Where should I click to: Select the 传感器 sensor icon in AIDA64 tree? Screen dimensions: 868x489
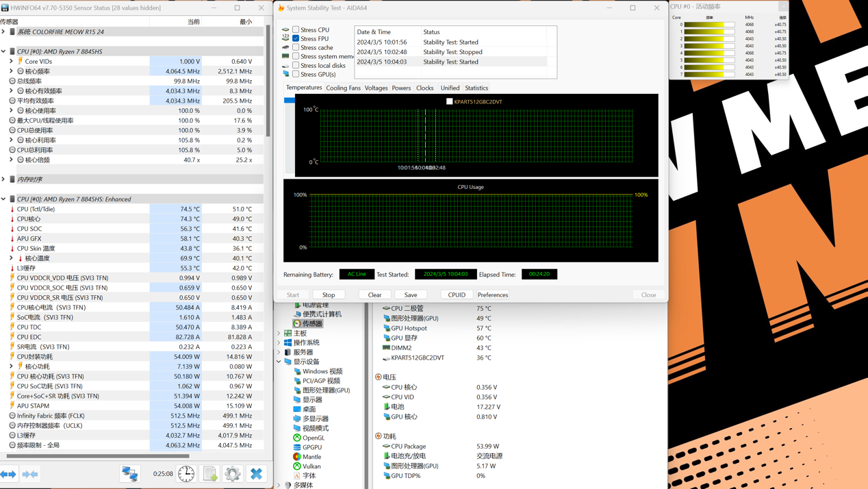[297, 323]
